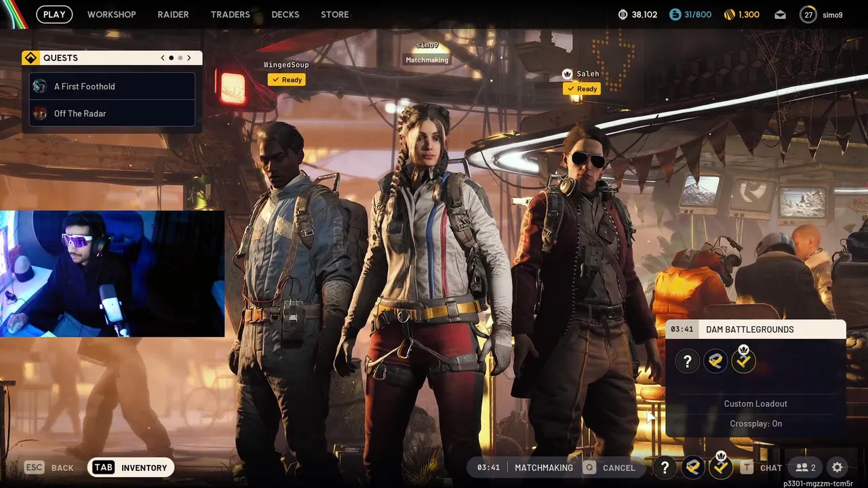
Task: Open the party members icon showing 2
Action: 806,468
